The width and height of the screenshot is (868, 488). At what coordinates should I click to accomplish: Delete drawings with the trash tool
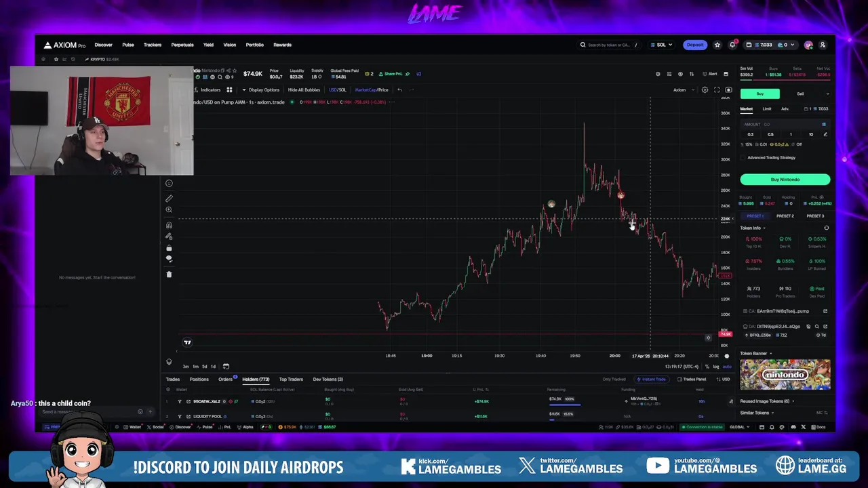pyautogui.click(x=169, y=274)
